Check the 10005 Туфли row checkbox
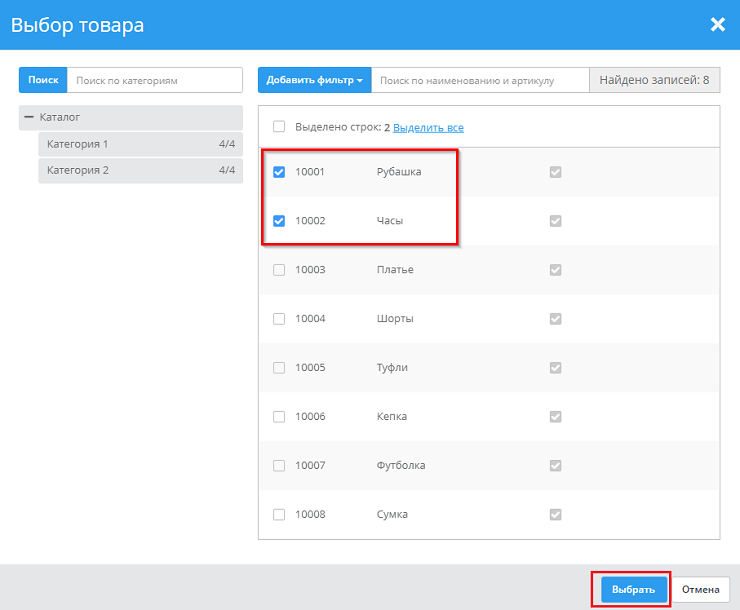This screenshot has width=740, height=610. (279, 368)
